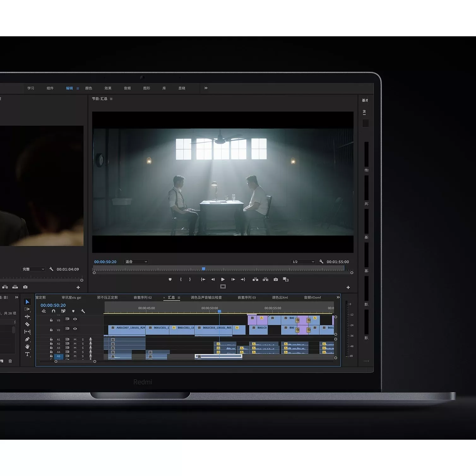Click the Go to In point button
Viewport: 476px width, 476px height.
click(x=203, y=279)
